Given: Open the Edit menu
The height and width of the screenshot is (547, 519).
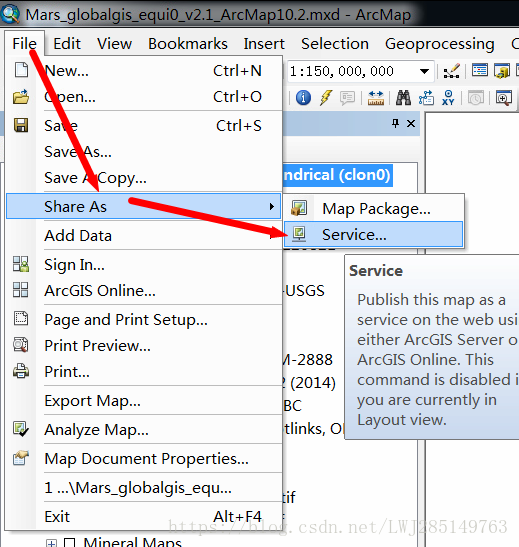Looking at the screenshot, I should (67, 44).
